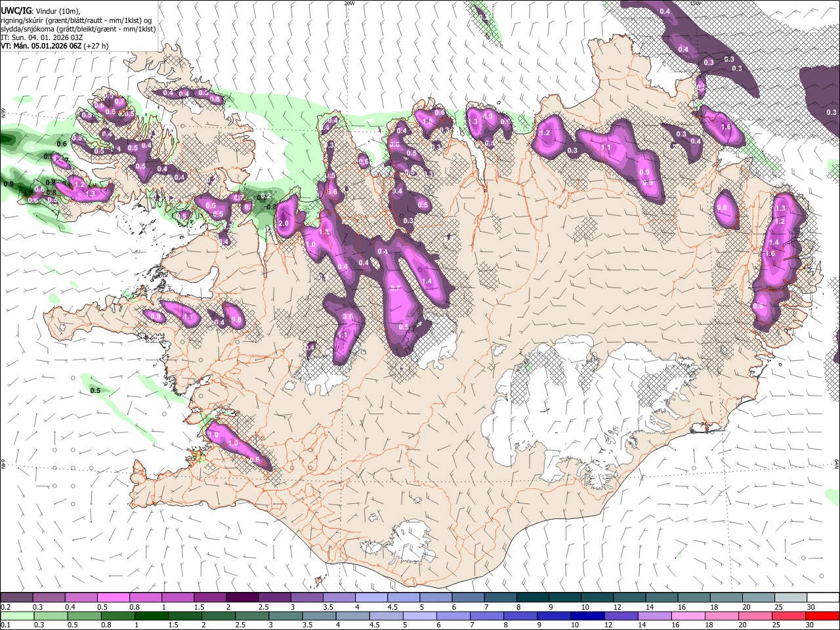
Task: Click the '20W' longitude label
Action: [348, 3]
